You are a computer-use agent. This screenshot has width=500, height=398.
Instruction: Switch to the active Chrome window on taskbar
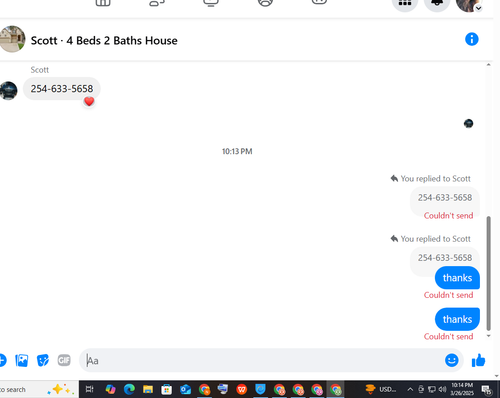[x=336, y=389]
